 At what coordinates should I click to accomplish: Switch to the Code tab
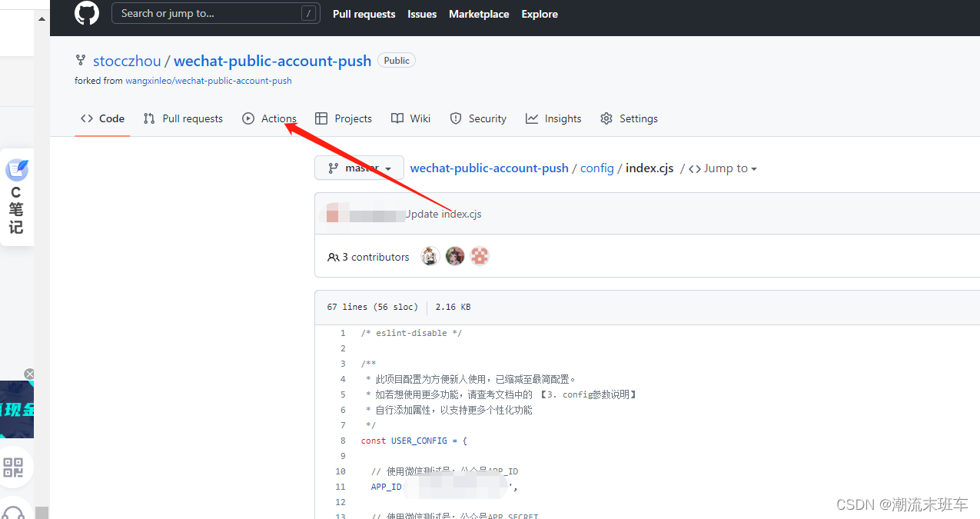[102, 118]
